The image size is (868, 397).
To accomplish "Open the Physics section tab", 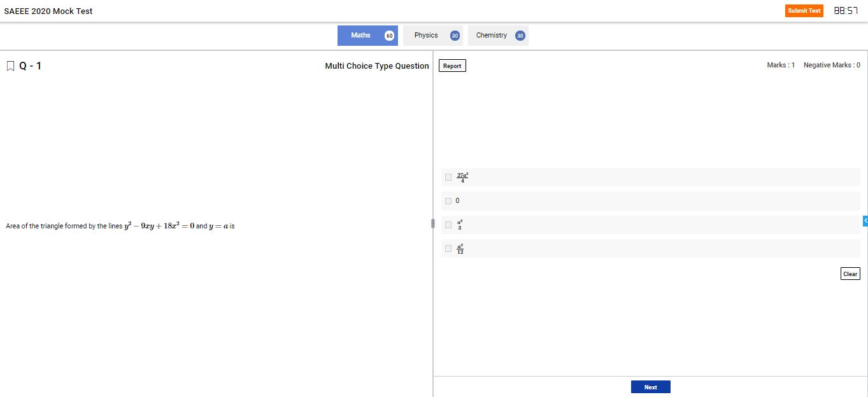I will [426, 36].
